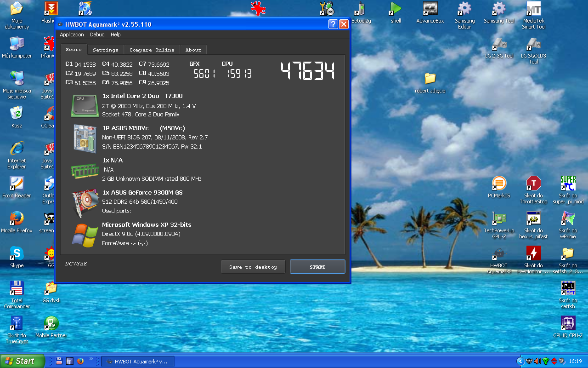Select the Score tab
This screenshot has width=588, height=368.
click(x=73, y=49)
